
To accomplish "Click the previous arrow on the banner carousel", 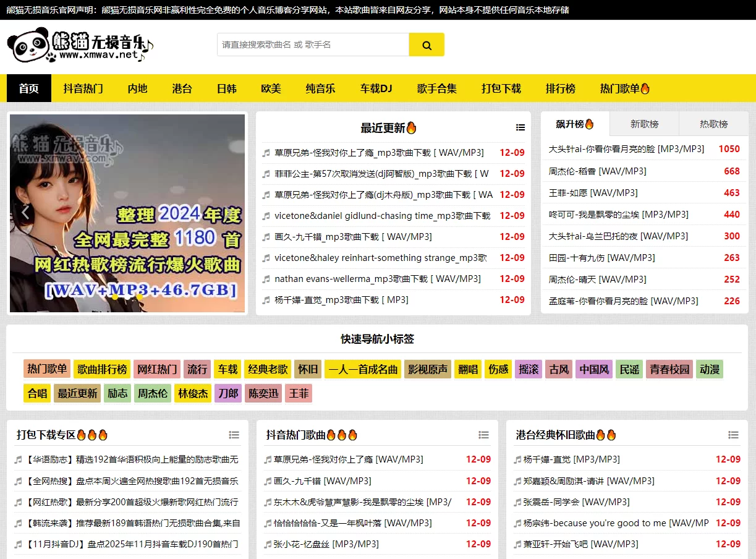I will click(25, 212).
